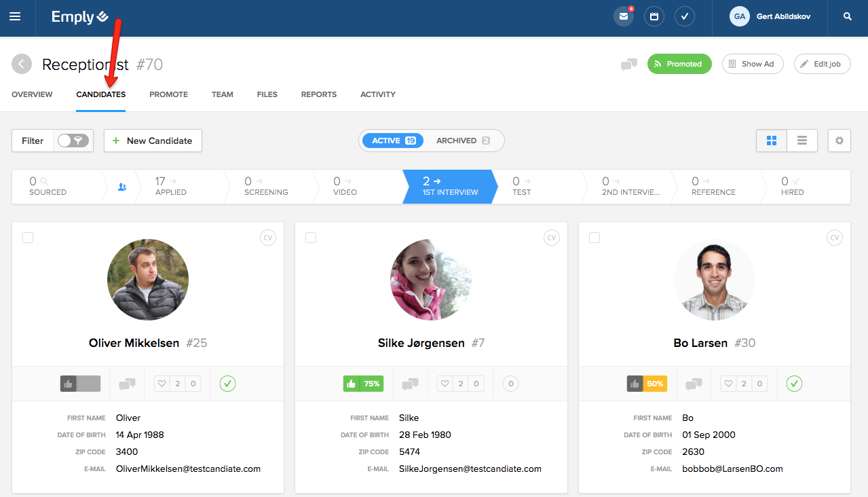This screenshot has height=497, width=868.
Task: Check the Bo Larsen candidate checkbox
Action: click(595, 238)
